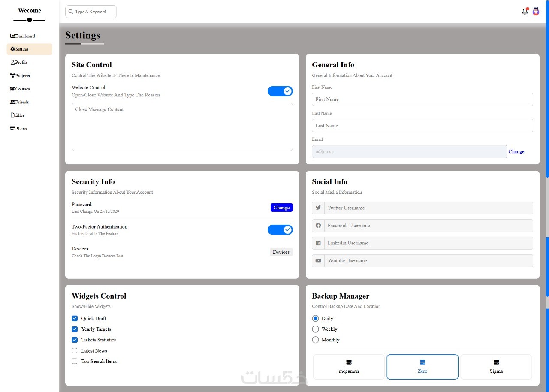Click the Twitter Username field
549x392 pixels.
428,208
